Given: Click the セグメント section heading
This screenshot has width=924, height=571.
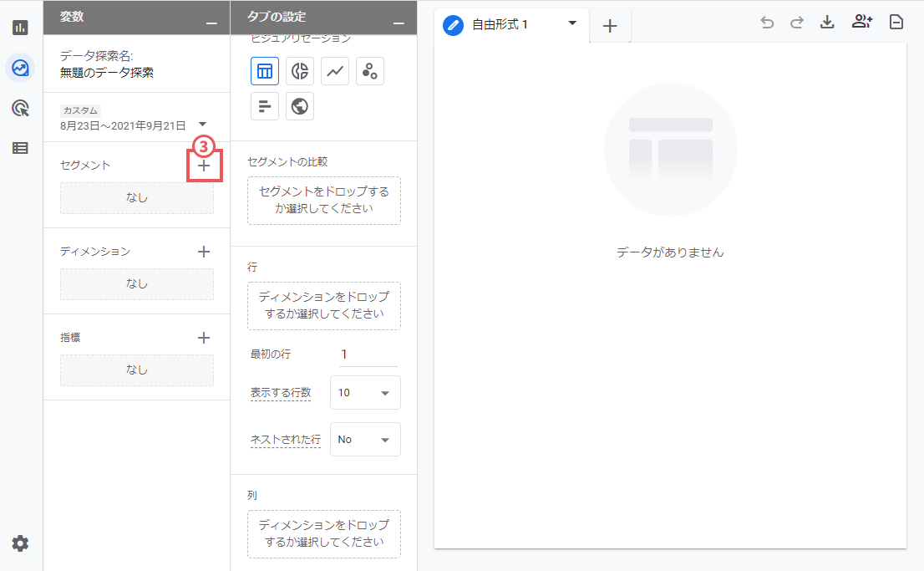Looking at the screenshot, I should (85, 166).
